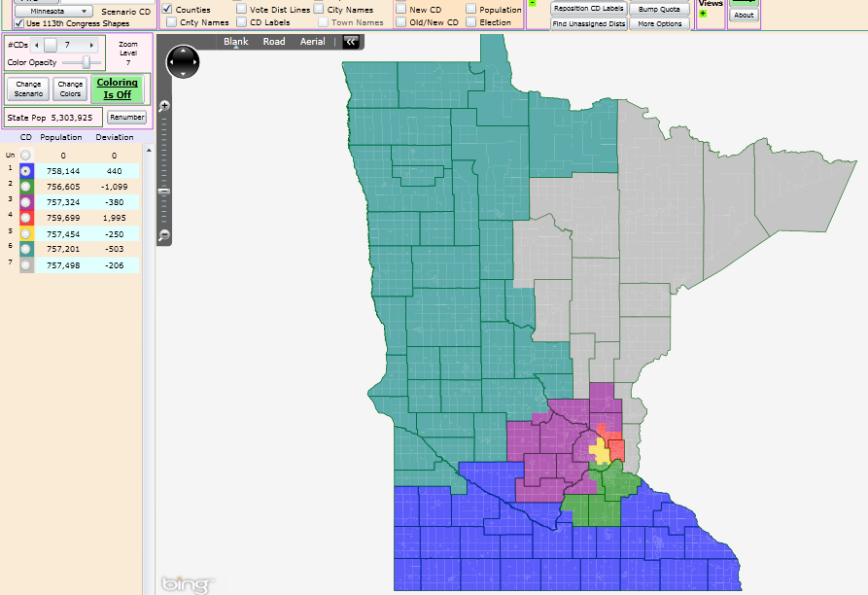Click green plus under Views
Image resolution: width=868 pixels, height=595 pixels.
point(703,14)
